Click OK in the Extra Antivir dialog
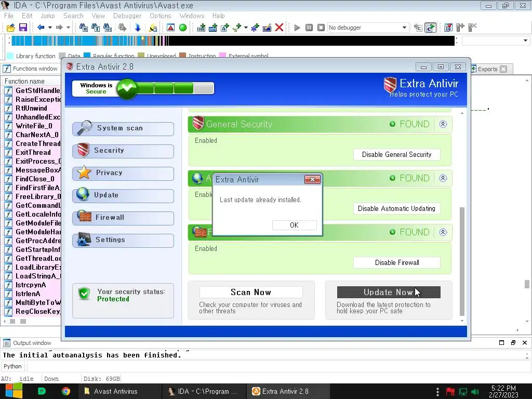Image resolution: width=532 pixels, height=399 pixels. click(294, 225)
